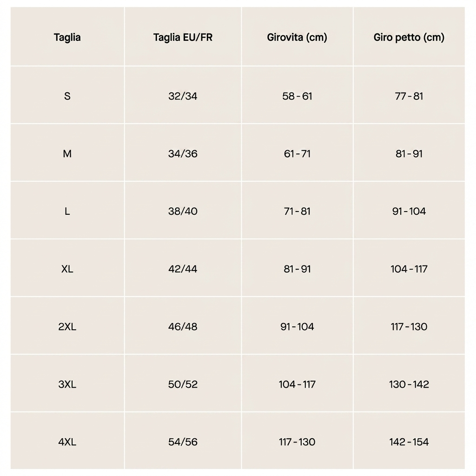Select the 91 - 104 chest value for L
The width and height of the screenshot is (476, 476).
409,212
